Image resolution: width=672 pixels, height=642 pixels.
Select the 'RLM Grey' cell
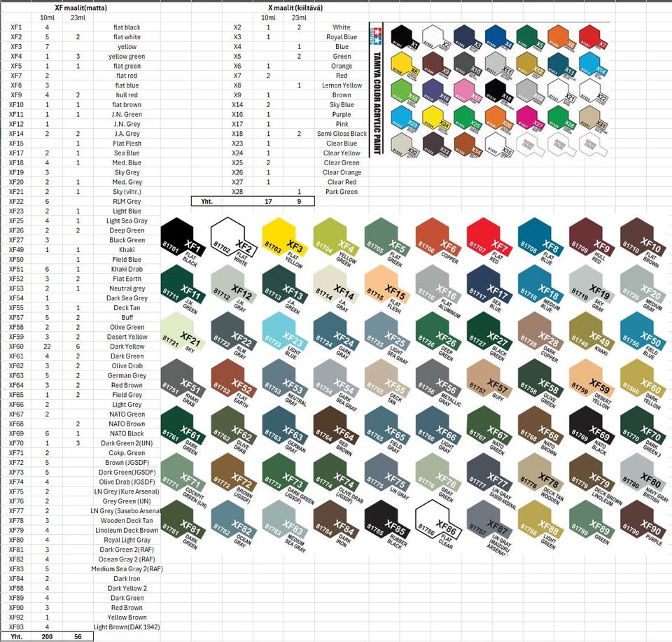[127, 202]
